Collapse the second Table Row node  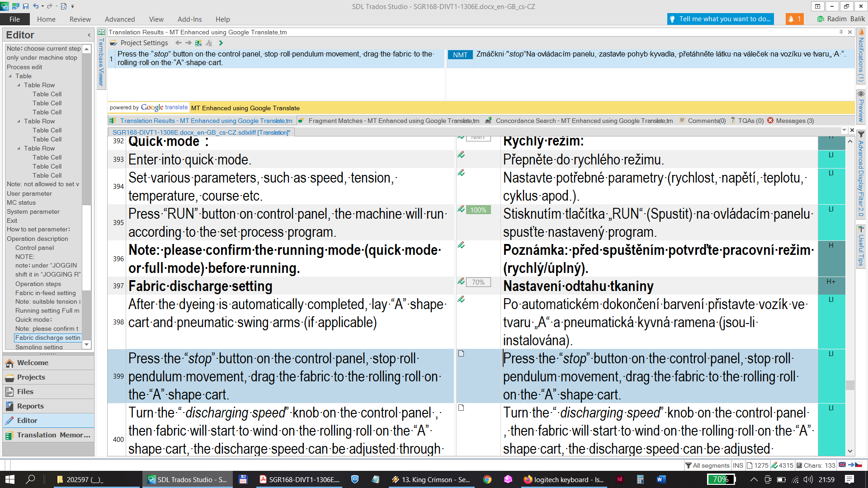tap(19, 121)
